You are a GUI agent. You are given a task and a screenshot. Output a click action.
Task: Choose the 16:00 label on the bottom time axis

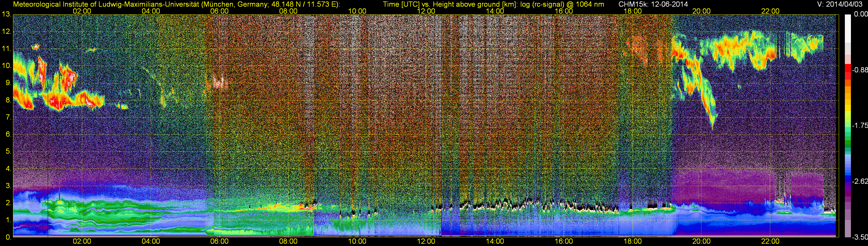564,241
